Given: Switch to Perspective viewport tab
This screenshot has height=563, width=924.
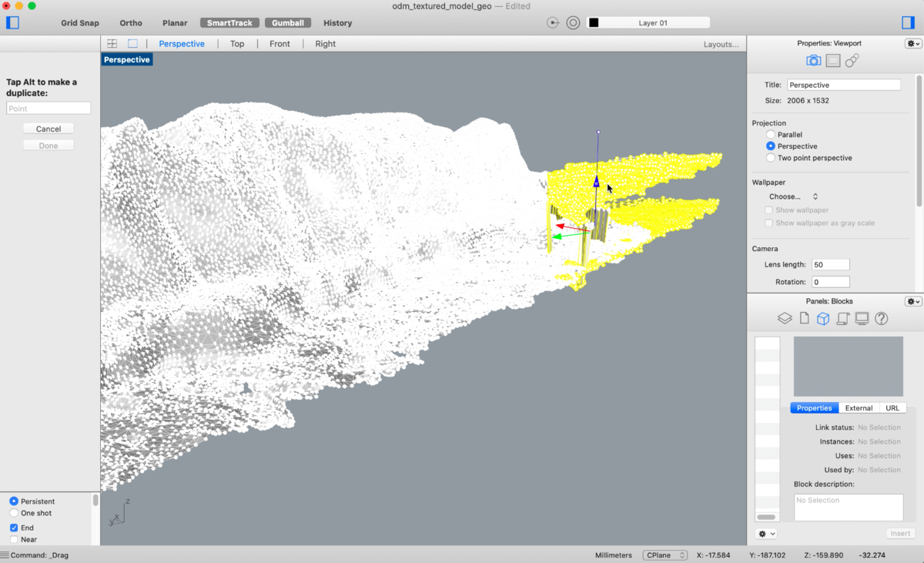Looking at the screenshot, I should 182,44.
